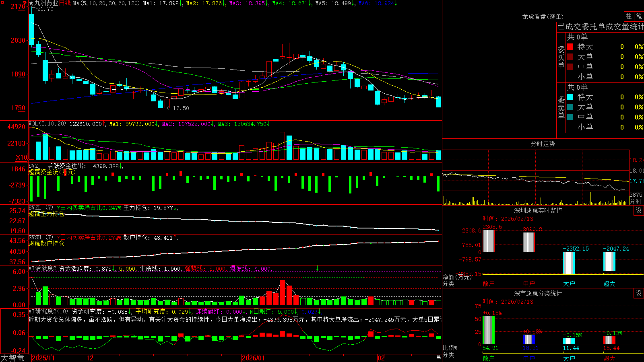Select the SVZJ indicator label

(x=35, y=166)
